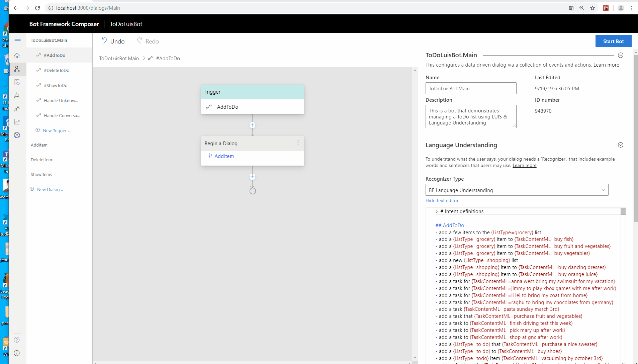Click the plus node below Begin a Dialog

(253, 177)
